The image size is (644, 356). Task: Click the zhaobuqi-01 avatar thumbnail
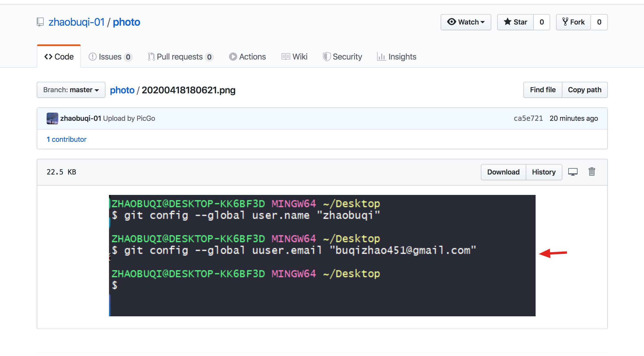click(52, 118)
